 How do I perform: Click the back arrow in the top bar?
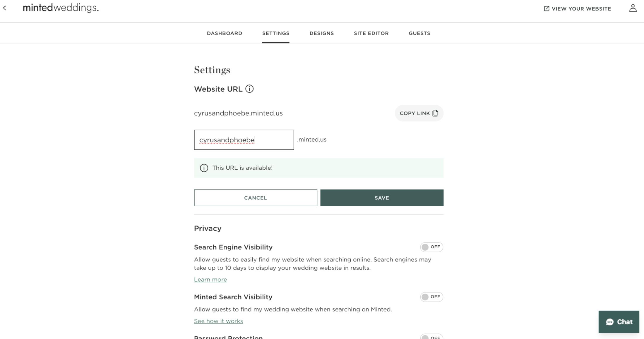5,8
